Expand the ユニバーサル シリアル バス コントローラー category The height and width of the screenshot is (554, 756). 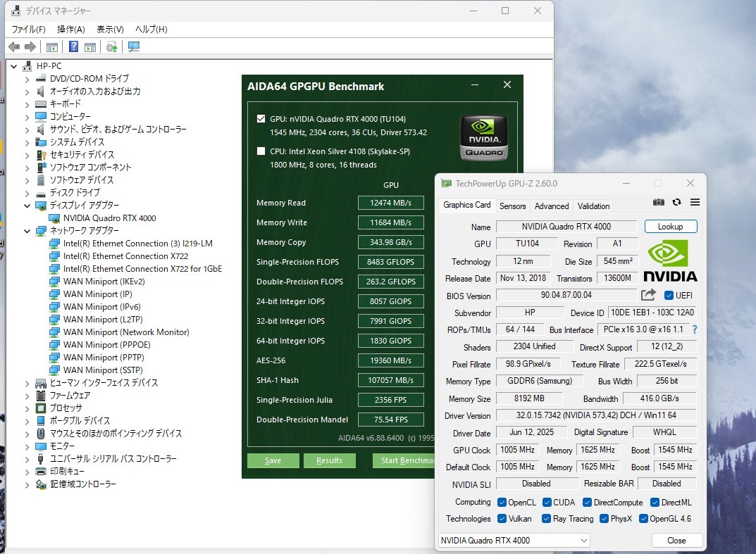coord(27,460)
